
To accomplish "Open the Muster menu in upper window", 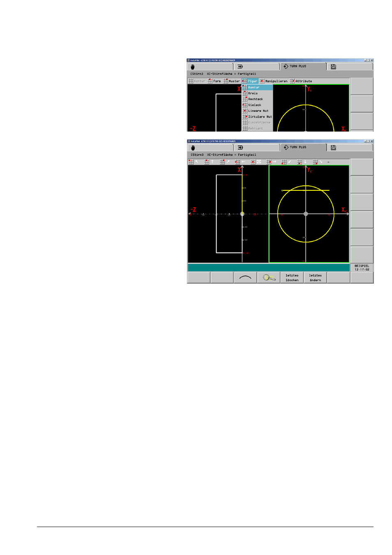I will coord(232,81).
